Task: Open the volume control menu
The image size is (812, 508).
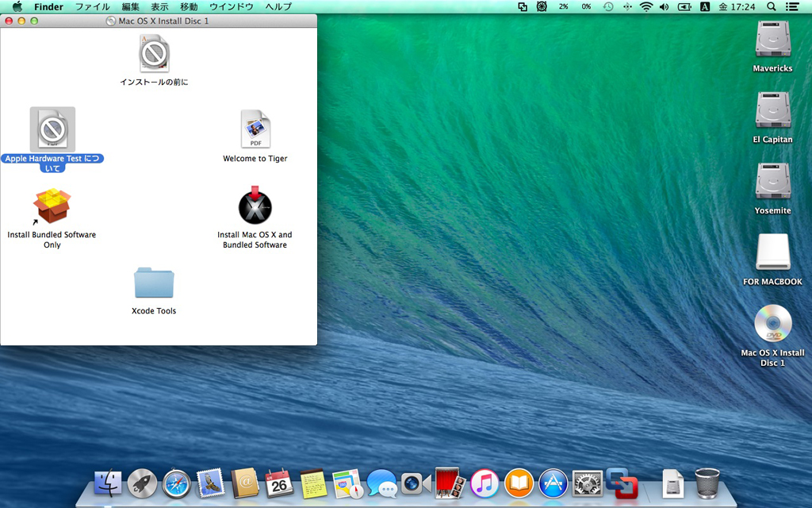Action: pos(664,6)
